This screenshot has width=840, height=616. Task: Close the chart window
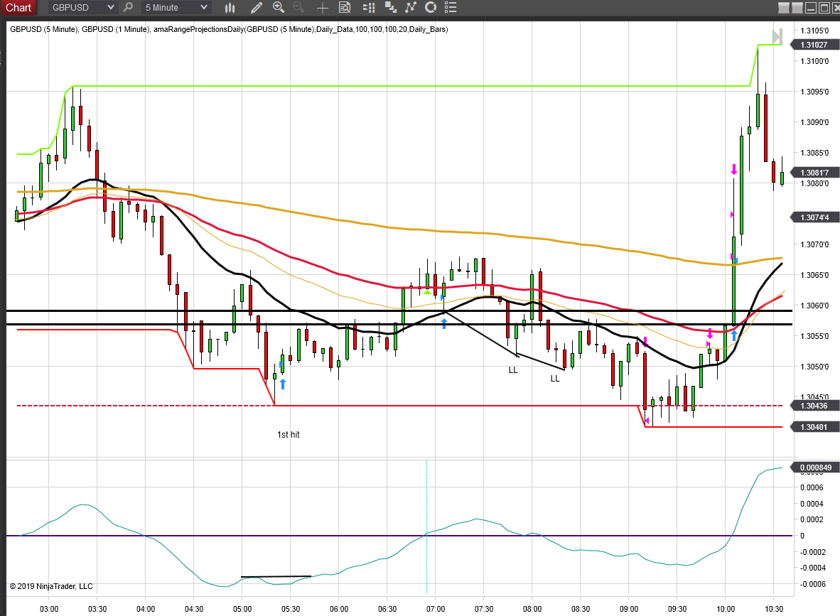[836, 8]
